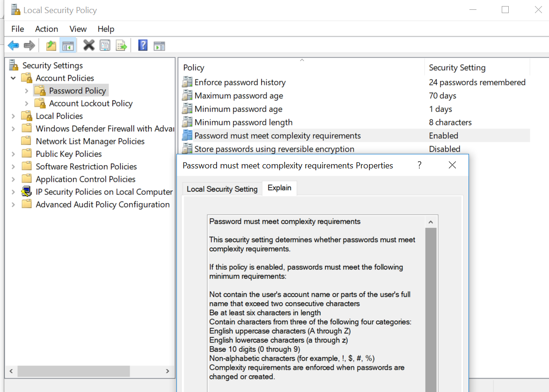Open the Help menu

106,29
